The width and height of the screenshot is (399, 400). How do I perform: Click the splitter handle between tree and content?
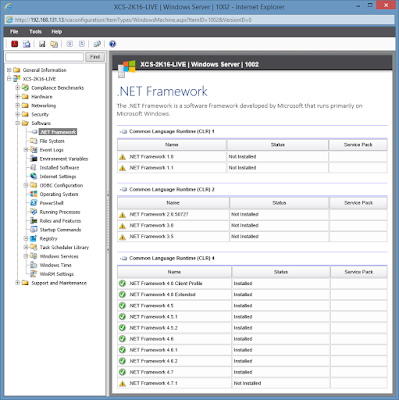click(108, 223)
